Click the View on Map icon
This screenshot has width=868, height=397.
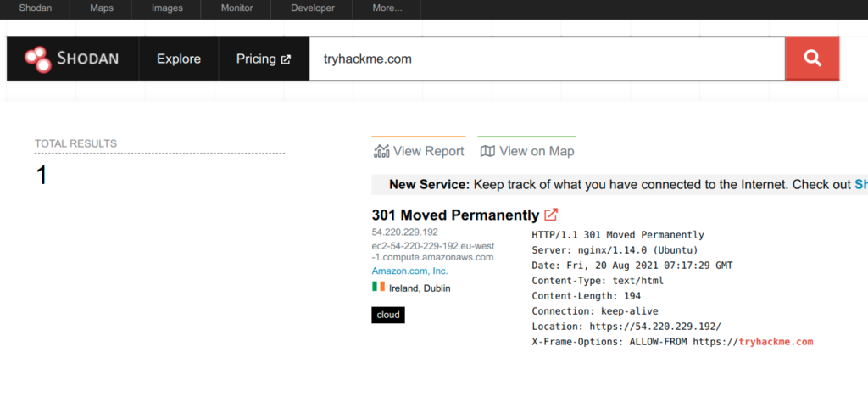487,151
